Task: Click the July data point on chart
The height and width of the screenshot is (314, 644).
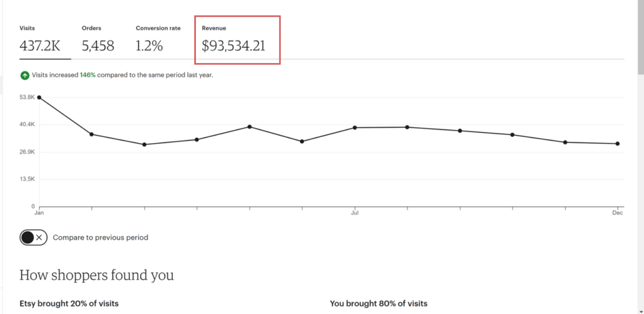Action: (x=354, y=127)
